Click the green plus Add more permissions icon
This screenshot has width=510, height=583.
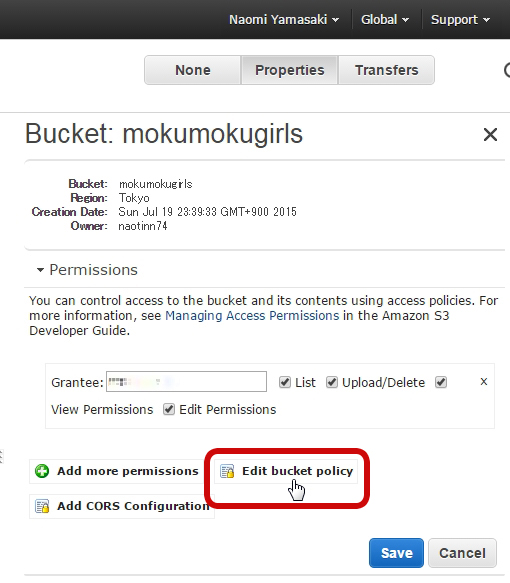(42, 471)
